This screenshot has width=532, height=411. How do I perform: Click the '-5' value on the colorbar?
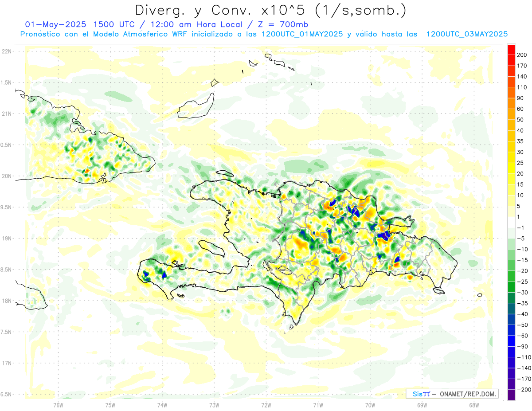(x=522, y=239)
